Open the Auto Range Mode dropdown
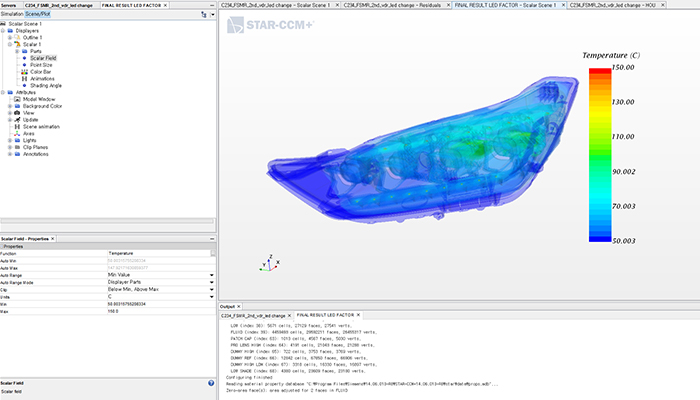This screenshot has width=700, height=400. pyautogui.click(x=212, y=282)
